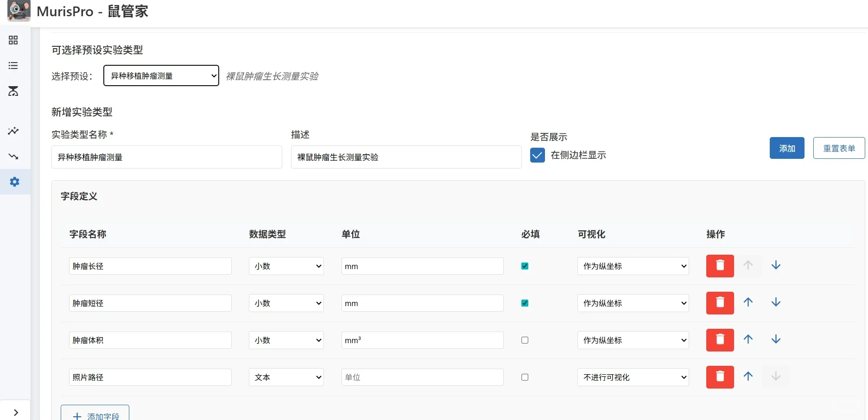868x420 pixels.
Task: Open the list view in sidebar
Action: (13, 65)
